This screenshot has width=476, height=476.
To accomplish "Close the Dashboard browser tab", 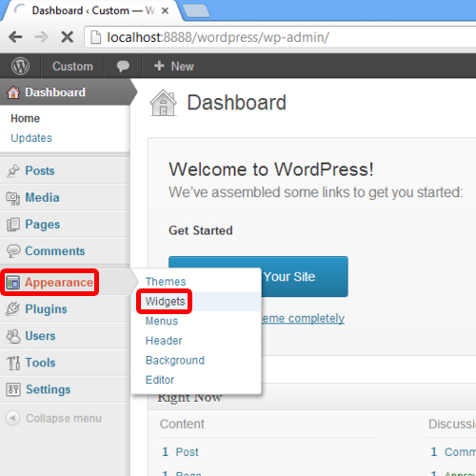I will coord(165,10).
